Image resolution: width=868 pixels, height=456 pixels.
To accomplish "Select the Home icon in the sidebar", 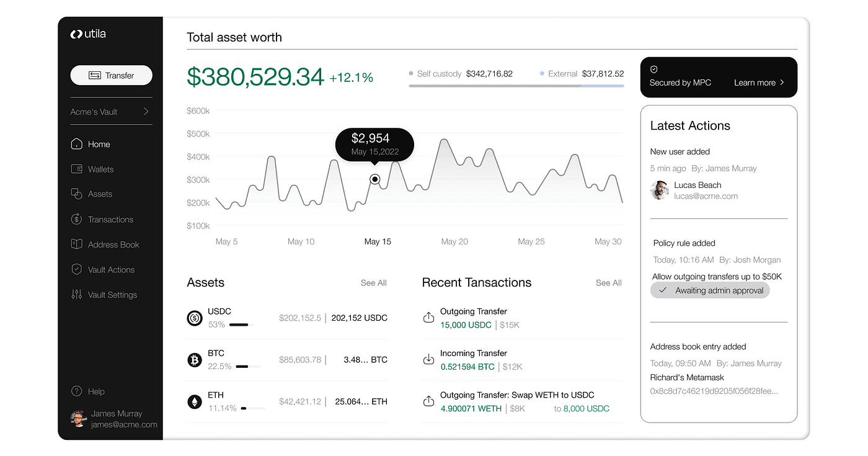I will pos(76,144).
